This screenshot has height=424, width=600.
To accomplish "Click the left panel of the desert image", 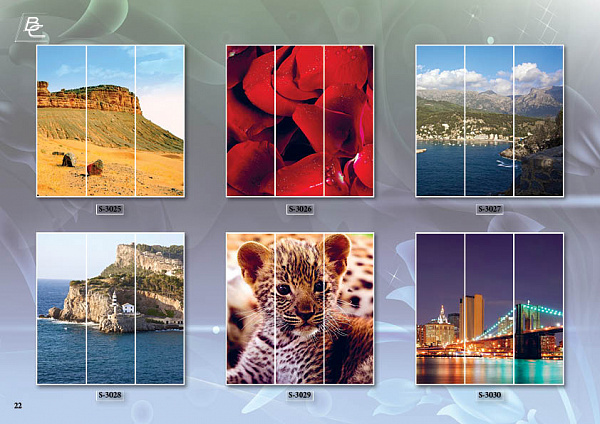I will (x=62, y=121).
